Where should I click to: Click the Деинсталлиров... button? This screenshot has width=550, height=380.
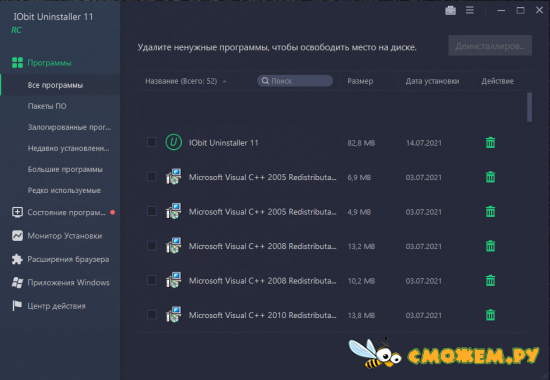(490, 46)
